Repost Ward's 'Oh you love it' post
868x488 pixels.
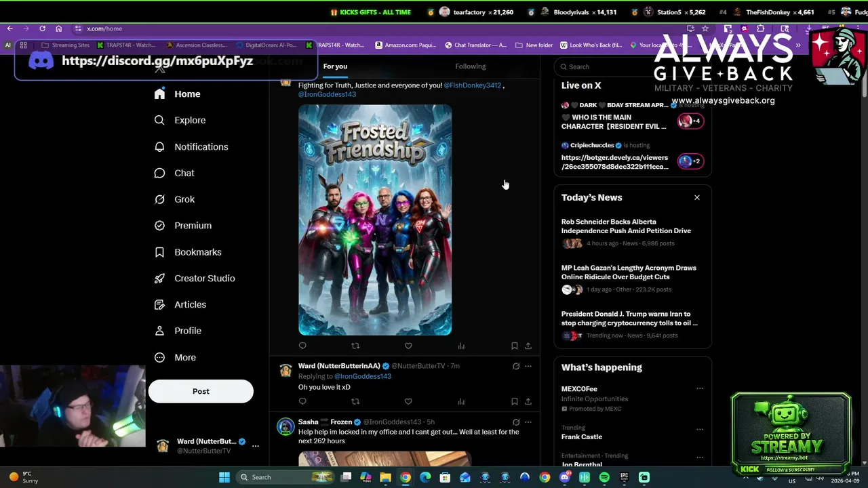click(355, 401)
